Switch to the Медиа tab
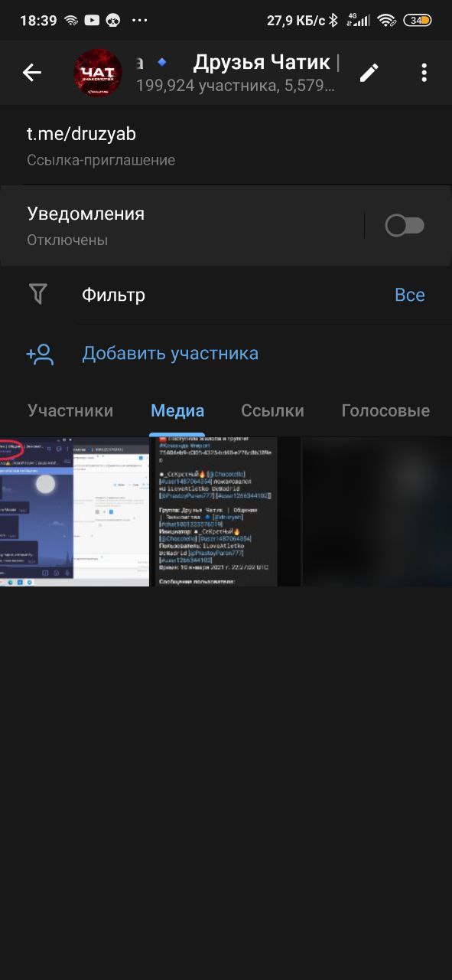Image resolution: width=452 pixels, height=980 pixels. pos(177,411)
